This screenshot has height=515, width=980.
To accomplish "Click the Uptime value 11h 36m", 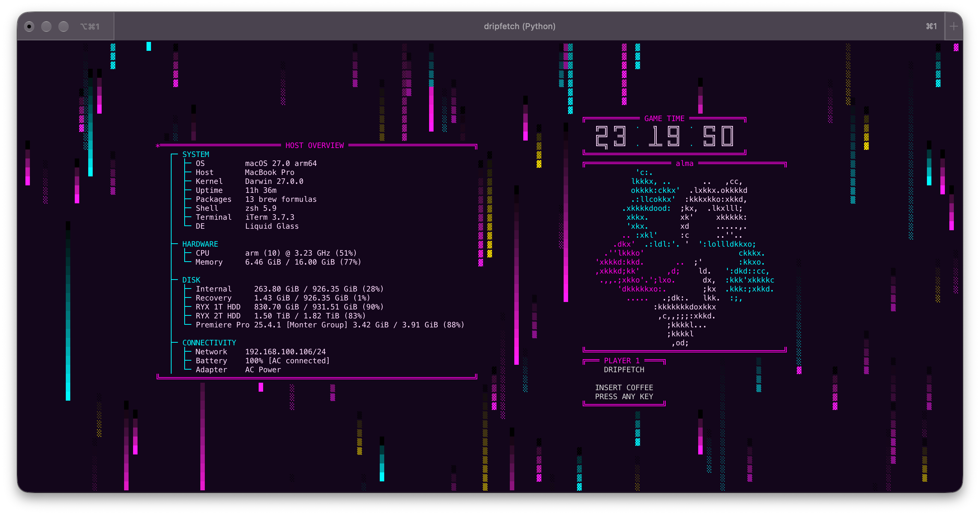I will (261, 190).
